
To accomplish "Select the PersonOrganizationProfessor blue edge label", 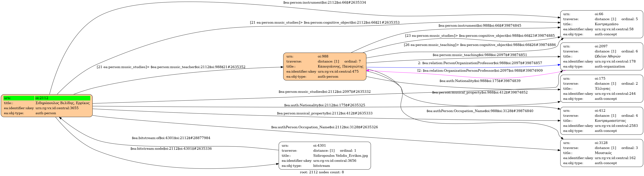I will (x=480, y=63).
